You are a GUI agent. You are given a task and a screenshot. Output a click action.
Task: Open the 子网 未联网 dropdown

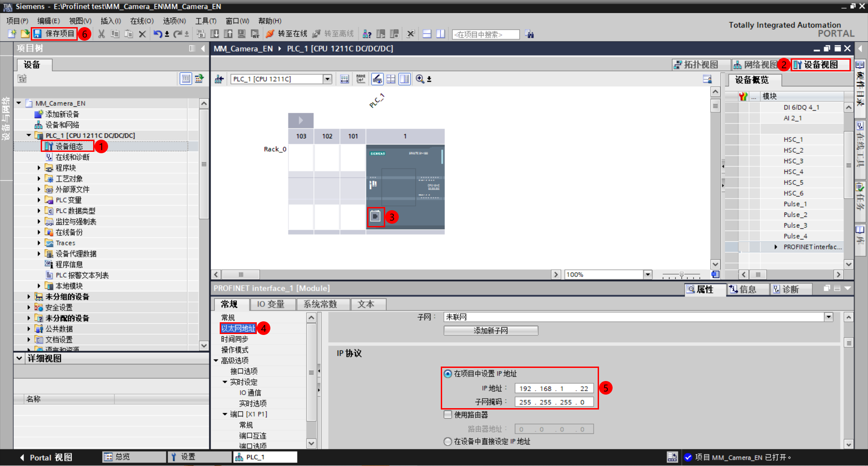[x=828, y=317]
